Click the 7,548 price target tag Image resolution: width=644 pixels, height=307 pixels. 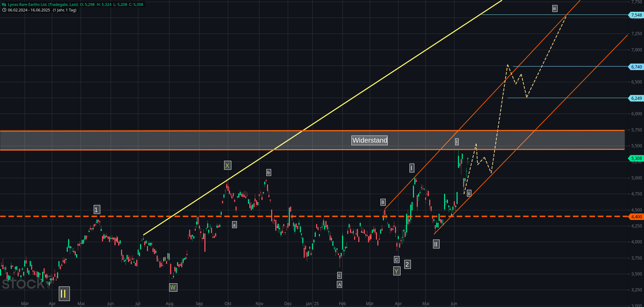636,15
